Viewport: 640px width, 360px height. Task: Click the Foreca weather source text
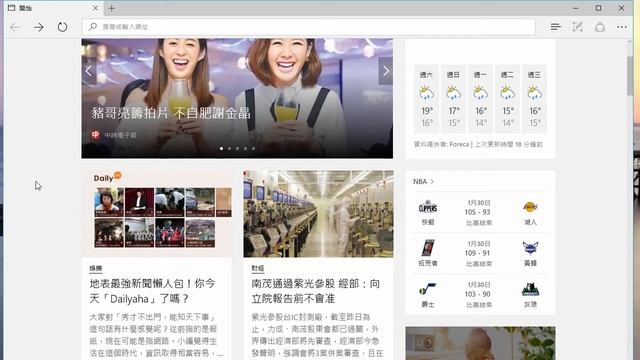(x=459, y=144)
